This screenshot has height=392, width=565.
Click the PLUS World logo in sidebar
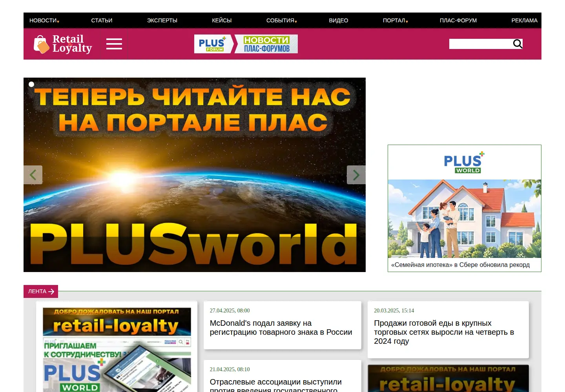click(x=464, y=162)
